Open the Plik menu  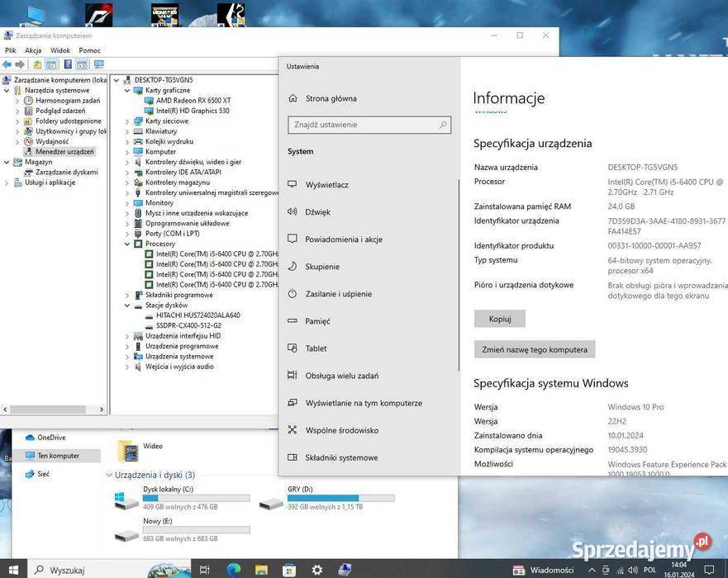point(10,50)
